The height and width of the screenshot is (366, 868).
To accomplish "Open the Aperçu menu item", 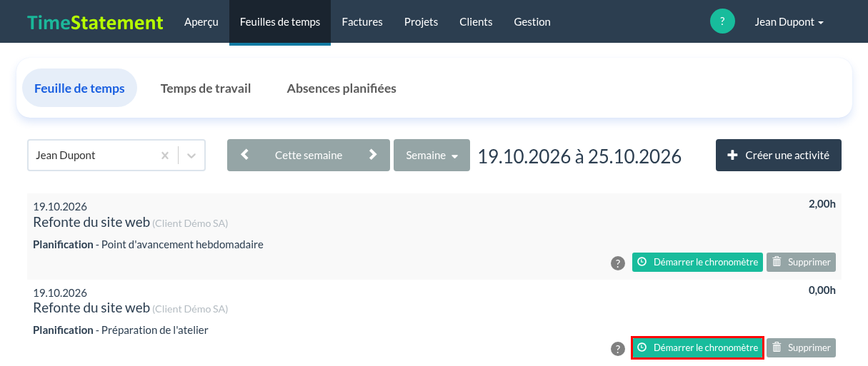I will coord(201,21).
